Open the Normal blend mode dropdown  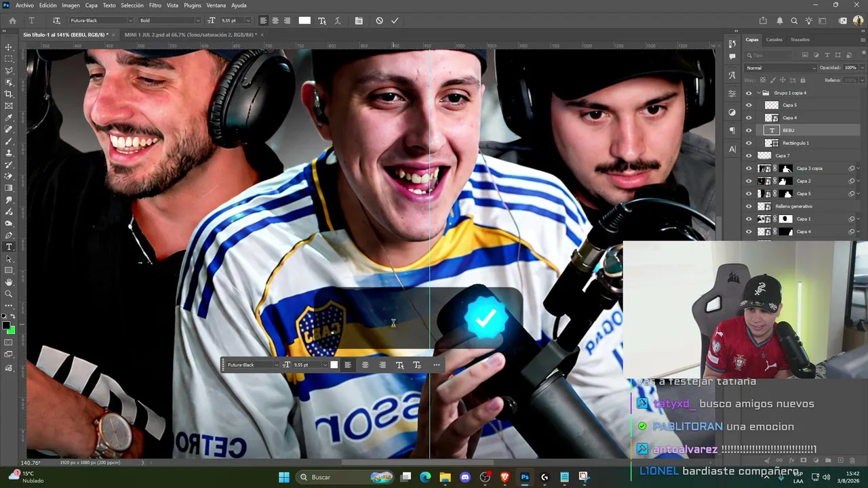(781, 68)
